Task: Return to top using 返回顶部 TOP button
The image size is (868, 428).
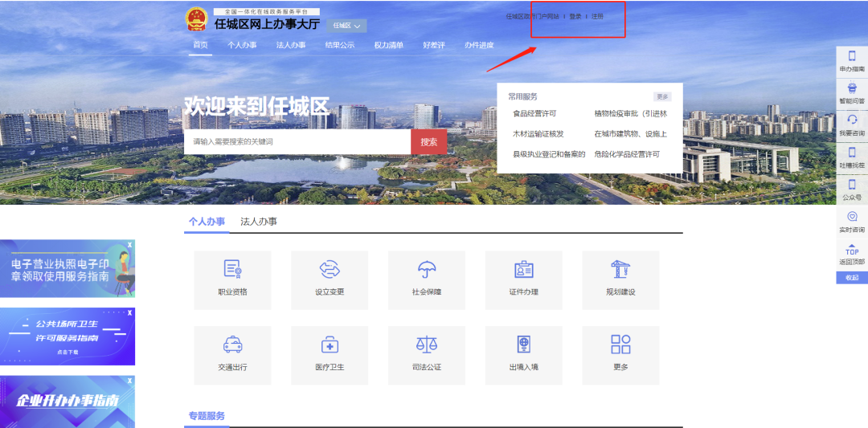Action: point(852,255)
